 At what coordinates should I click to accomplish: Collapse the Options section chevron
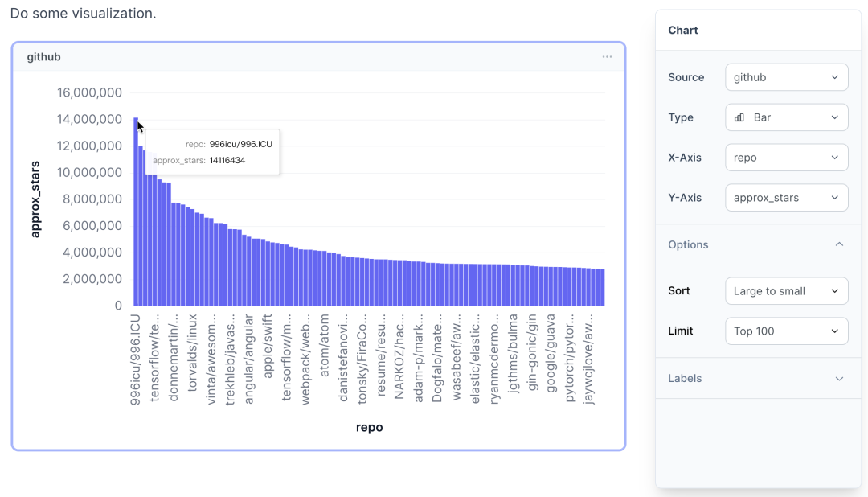pyautogui.click(x=839, y=244)
